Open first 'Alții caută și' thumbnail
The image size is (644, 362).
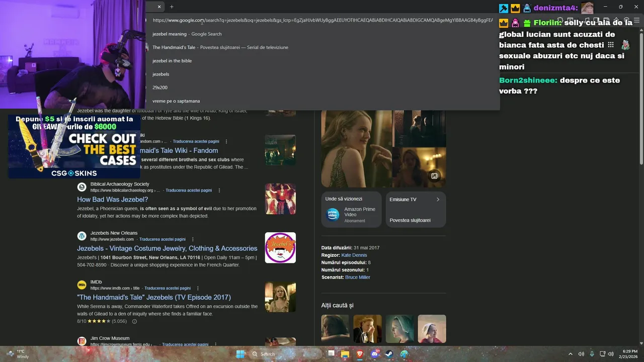pos(335,329)
